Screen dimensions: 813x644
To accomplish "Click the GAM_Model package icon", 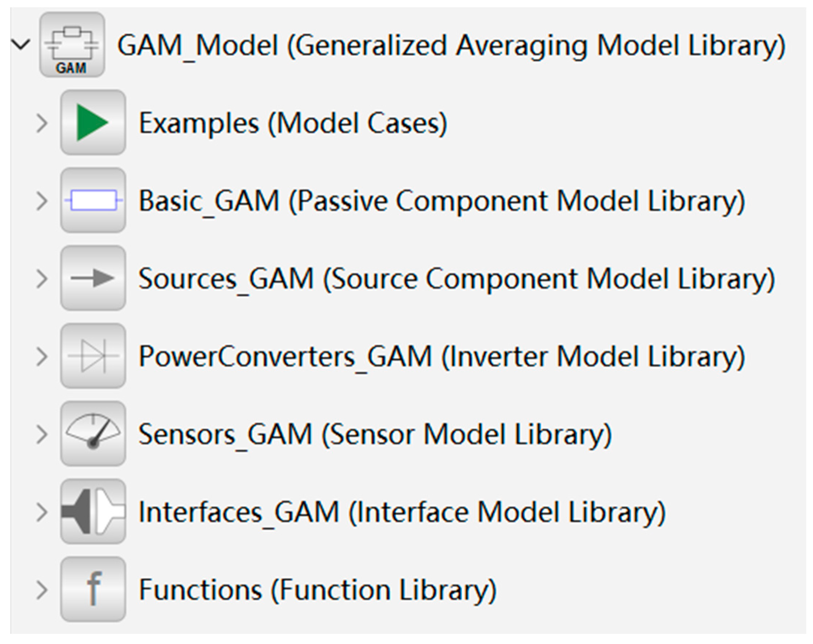I will tap(72, 45).
